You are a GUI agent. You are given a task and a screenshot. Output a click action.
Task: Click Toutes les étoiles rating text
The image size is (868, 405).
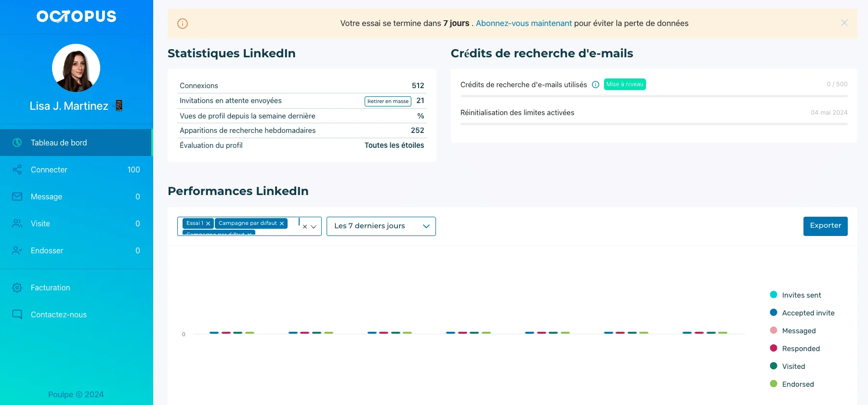click(394, 145)
